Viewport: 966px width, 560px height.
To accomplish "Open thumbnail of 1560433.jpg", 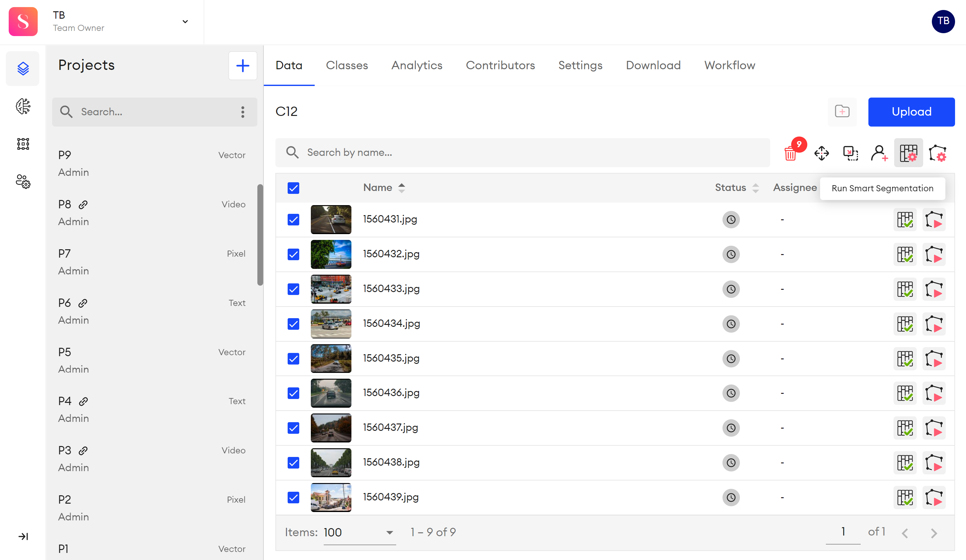I will point(331,289).
